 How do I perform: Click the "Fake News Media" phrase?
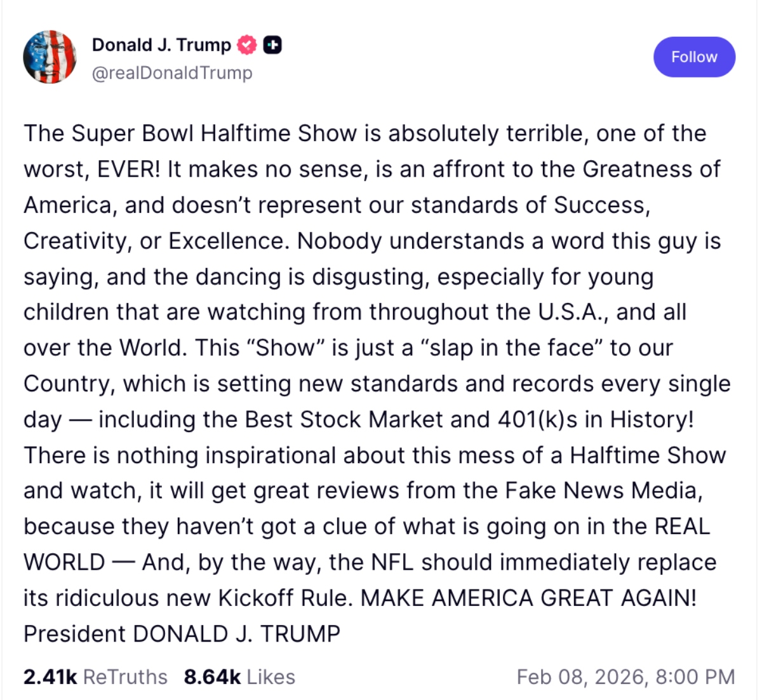coord(603,491)
